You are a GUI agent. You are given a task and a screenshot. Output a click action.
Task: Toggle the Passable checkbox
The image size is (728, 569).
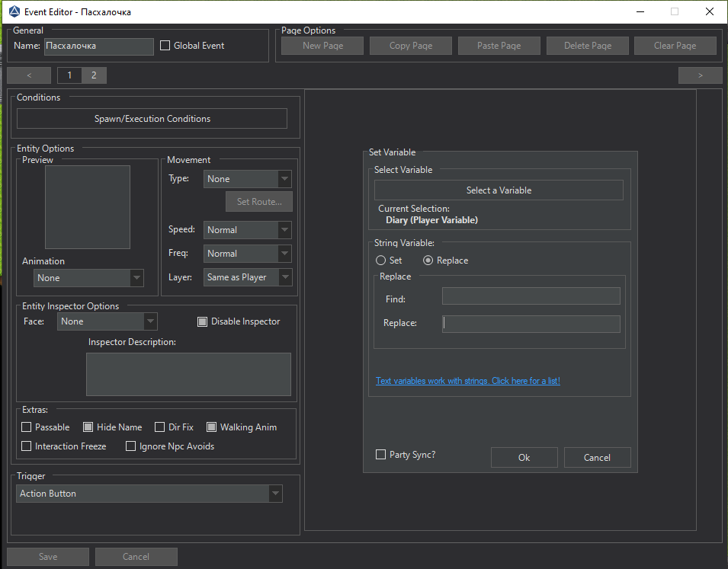(x=27, y=427)
